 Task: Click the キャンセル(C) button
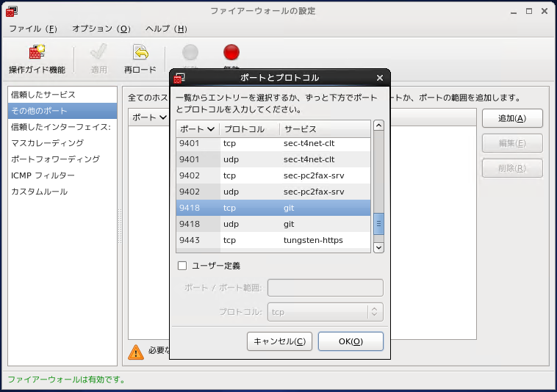click(279, 341)
